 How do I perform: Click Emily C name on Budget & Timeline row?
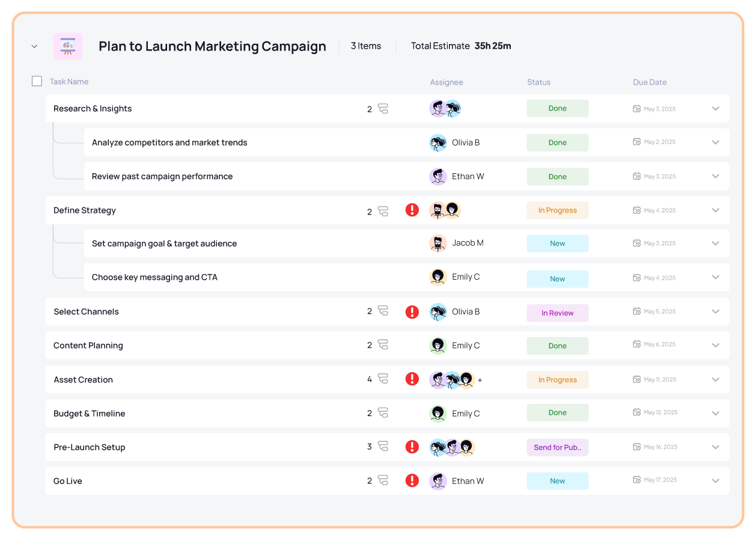466,414
